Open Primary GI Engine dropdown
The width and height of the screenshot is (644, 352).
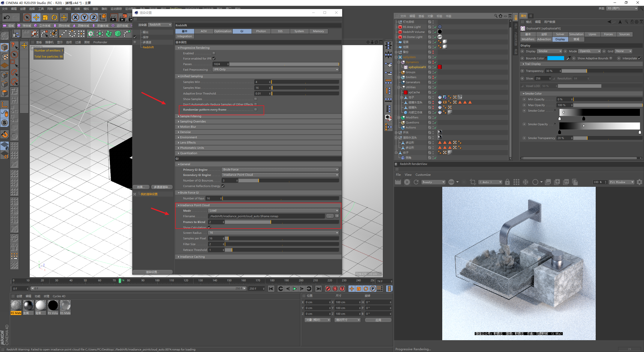click(280, 170)
